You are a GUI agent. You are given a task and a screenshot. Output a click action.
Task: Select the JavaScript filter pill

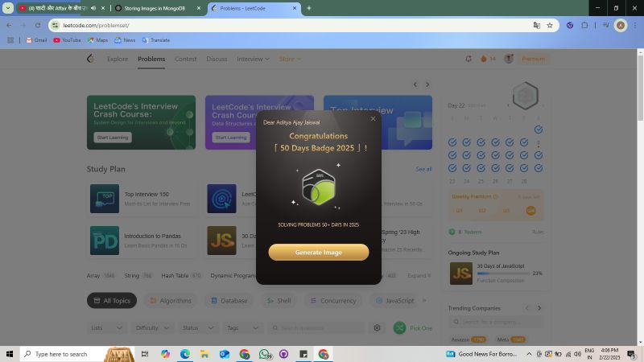(394, 300)
